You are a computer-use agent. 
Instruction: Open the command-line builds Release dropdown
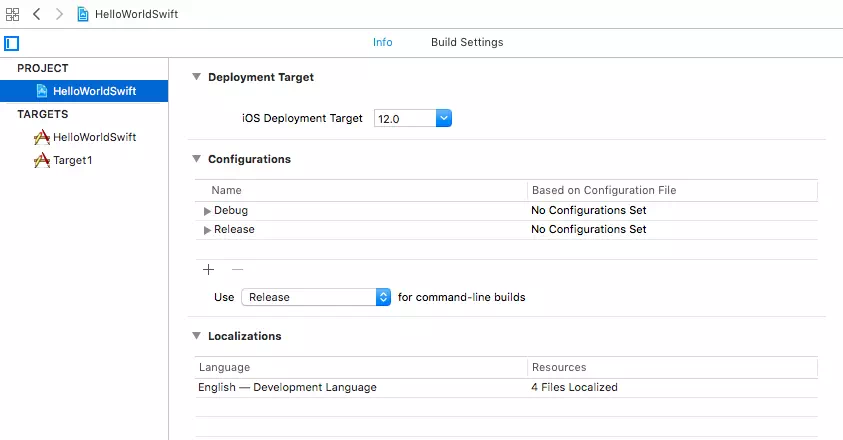(x=316, y=297)
